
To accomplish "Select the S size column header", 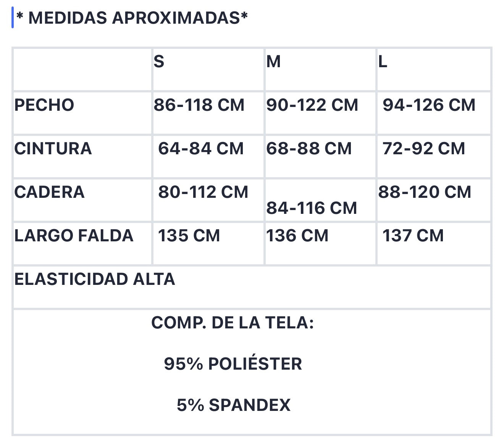I will point(208,69).
